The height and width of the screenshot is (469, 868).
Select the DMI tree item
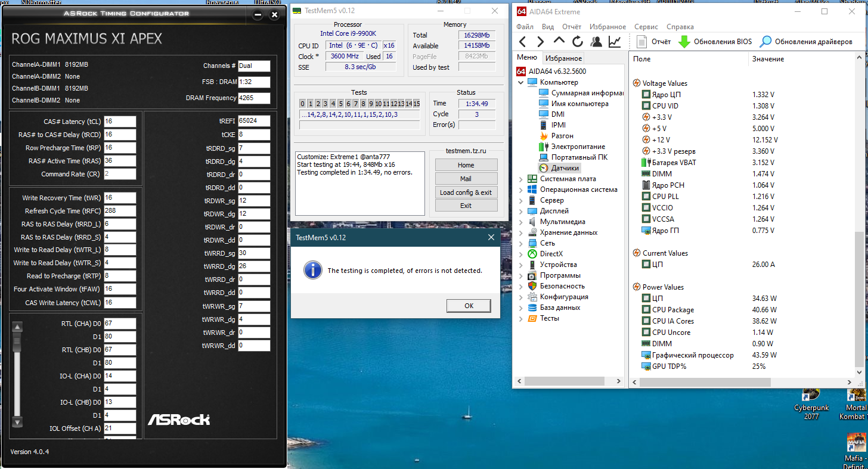tap(551, 114)
